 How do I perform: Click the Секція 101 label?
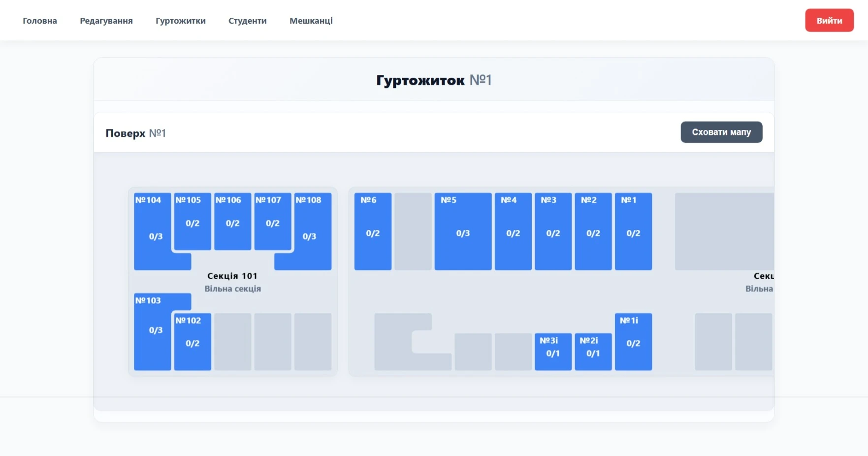coord(232,276)
